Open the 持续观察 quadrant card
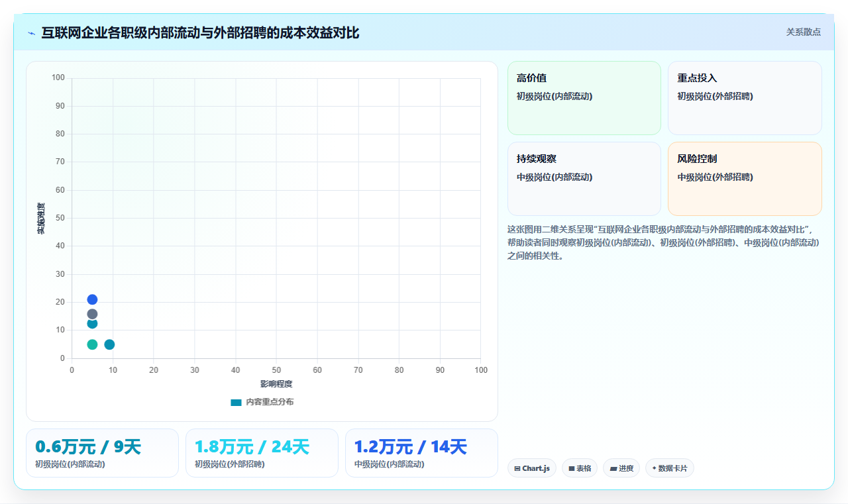The height and width of the screenshot is (504, 848). [x=584, y=179]
